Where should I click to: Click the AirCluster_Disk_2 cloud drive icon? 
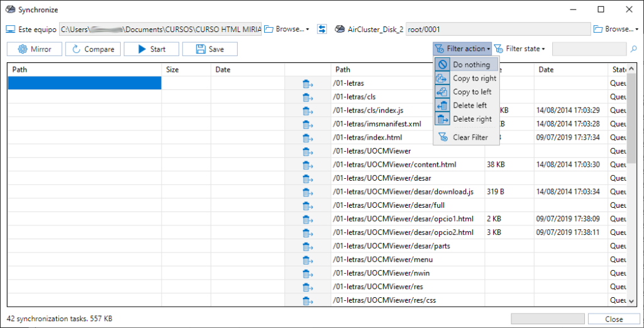pos(340,29)
